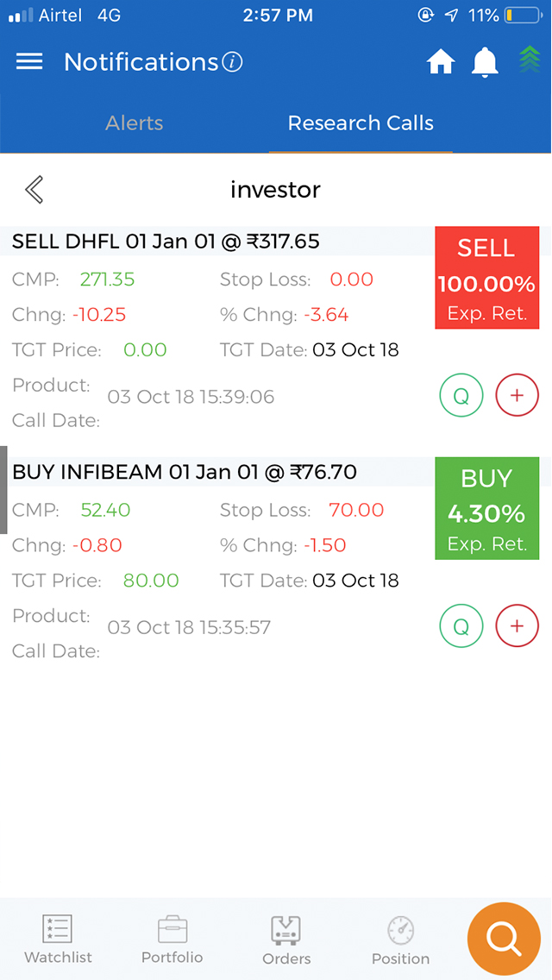Tap the Q quote icon for DHFL

point(461,396)
